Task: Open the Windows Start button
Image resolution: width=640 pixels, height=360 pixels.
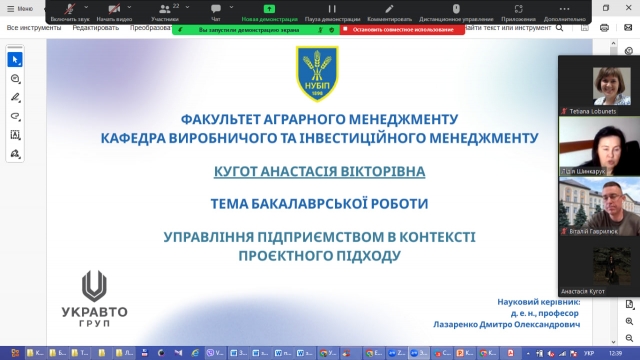Action: (x=15, y=353)
